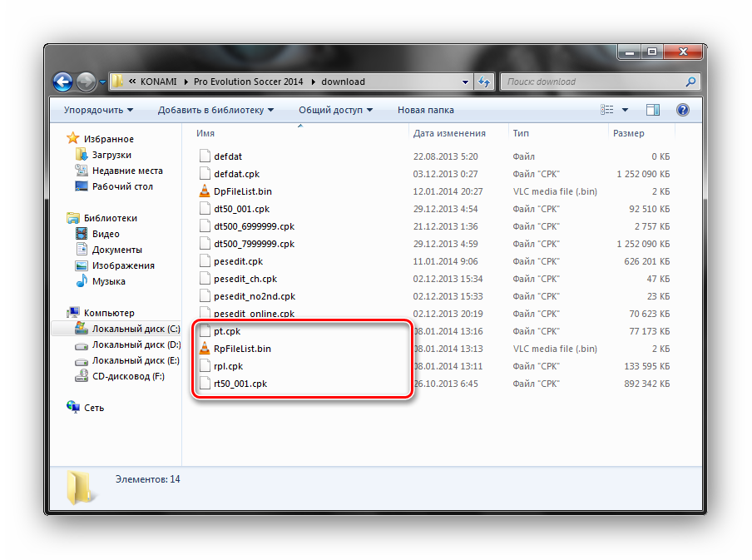Image resolution: width=752 pixels, height=560 pixels.
Task: Minimize the Explorer window
Action: click(x=630, y=52)
